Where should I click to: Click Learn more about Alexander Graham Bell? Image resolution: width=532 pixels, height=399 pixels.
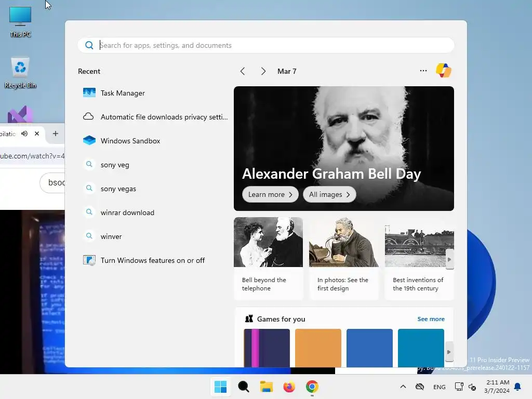coord(270,194)
